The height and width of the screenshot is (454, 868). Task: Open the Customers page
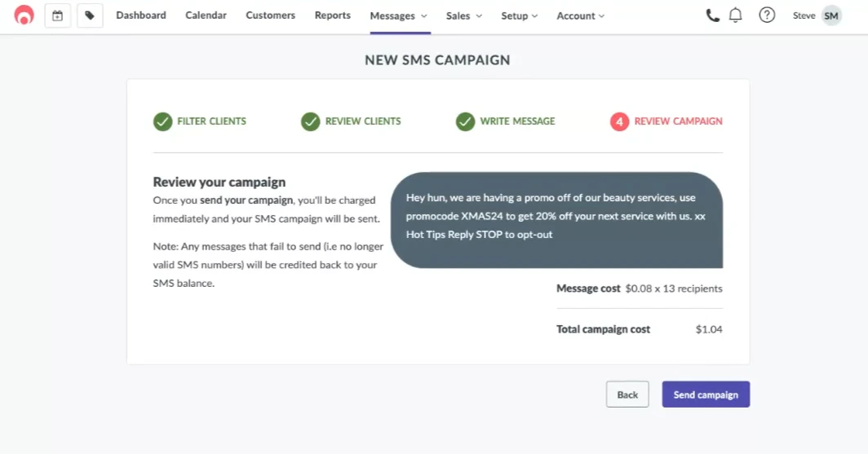click(270, 15)
